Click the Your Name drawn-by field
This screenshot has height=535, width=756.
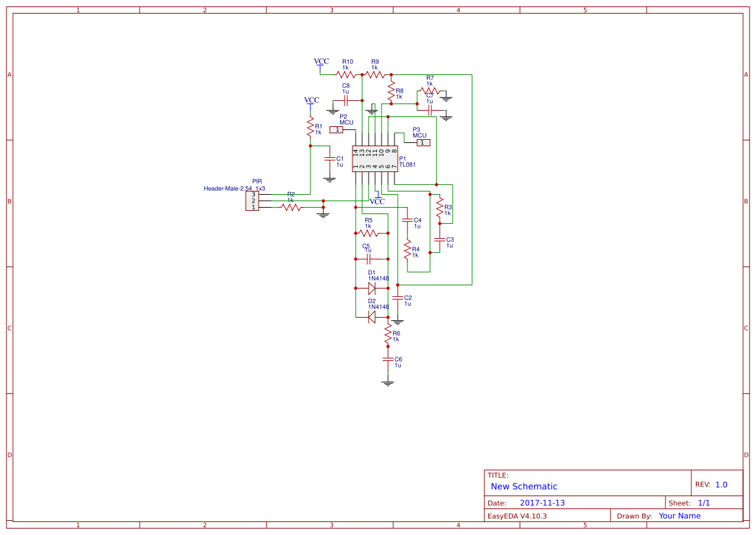coord(680,516)
